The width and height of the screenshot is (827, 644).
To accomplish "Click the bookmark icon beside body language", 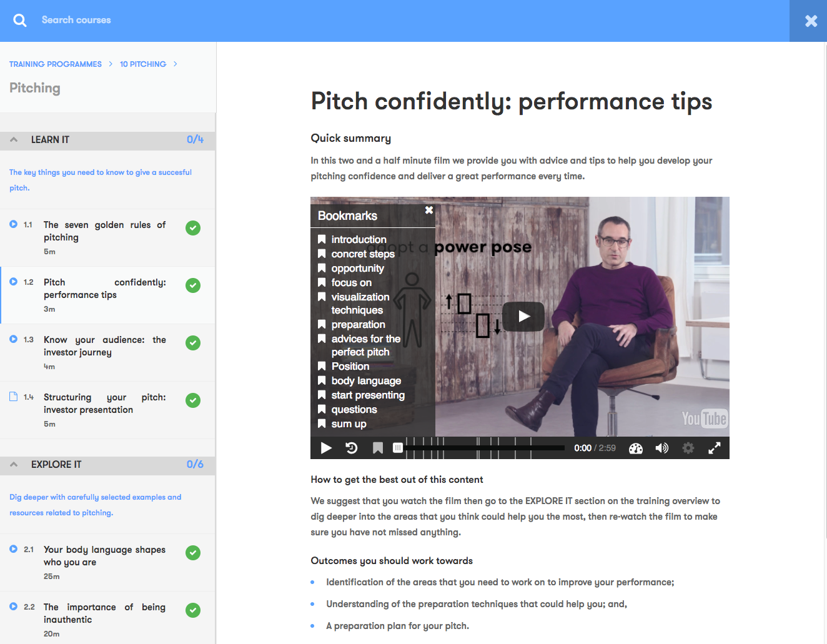I will (322, 380).
